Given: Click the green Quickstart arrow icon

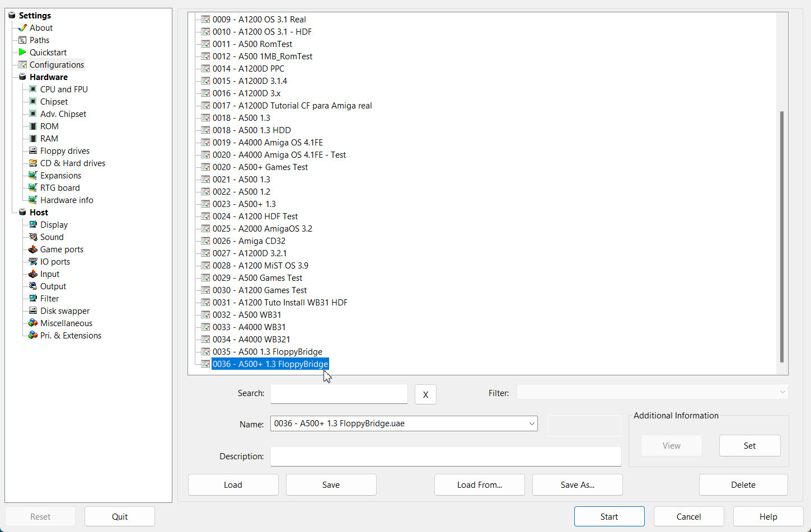Looking at the screenshot, I should point(22,53).
